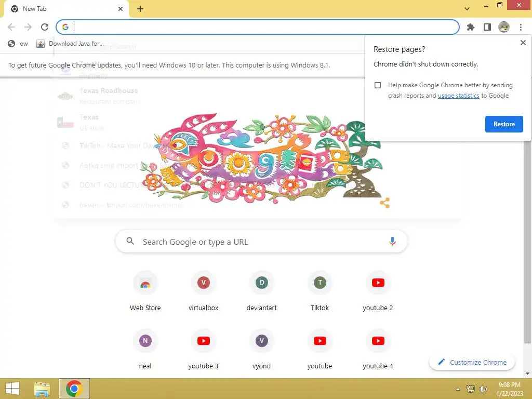Open the vyond shortcut
This screenshot has width=532, height=399.
[x=262, y=350]
